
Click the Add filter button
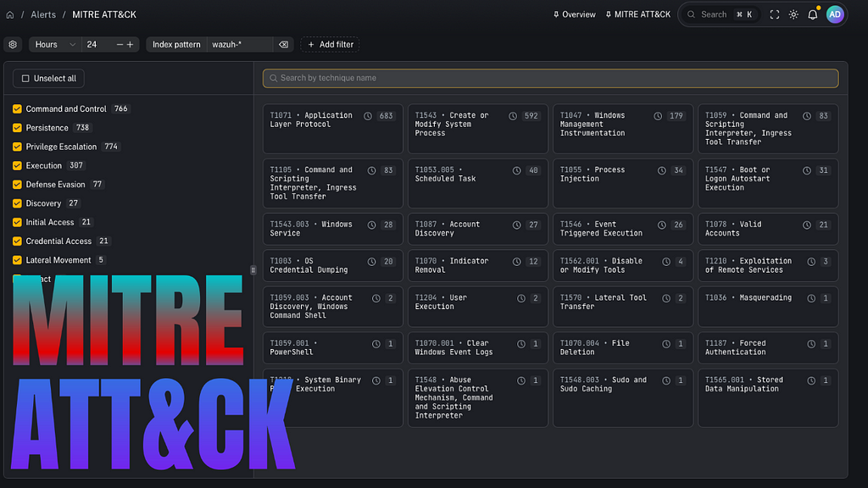330,44
